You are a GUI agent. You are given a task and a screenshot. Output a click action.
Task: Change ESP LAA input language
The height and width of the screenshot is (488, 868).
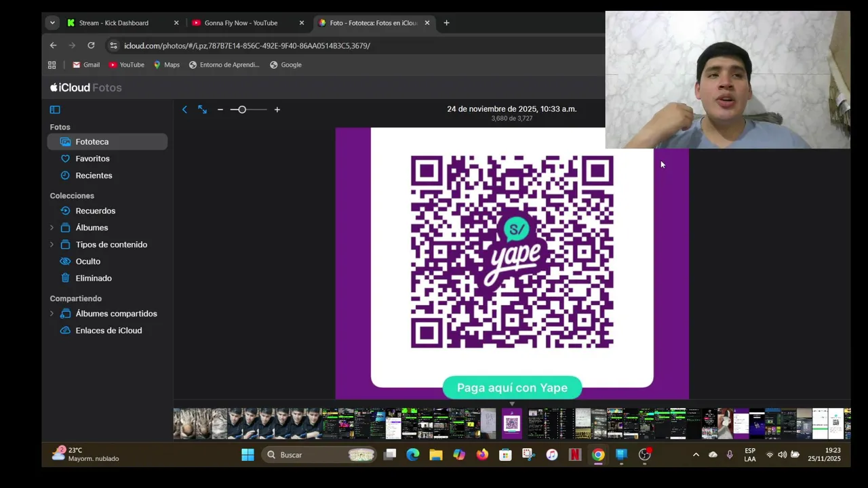click(x=750, y=455)
